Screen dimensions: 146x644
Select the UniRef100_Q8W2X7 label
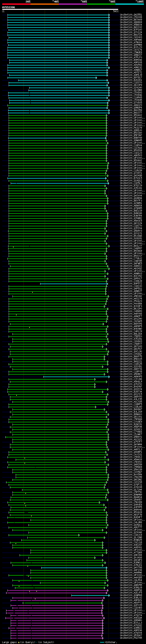(x=131, y=55)
